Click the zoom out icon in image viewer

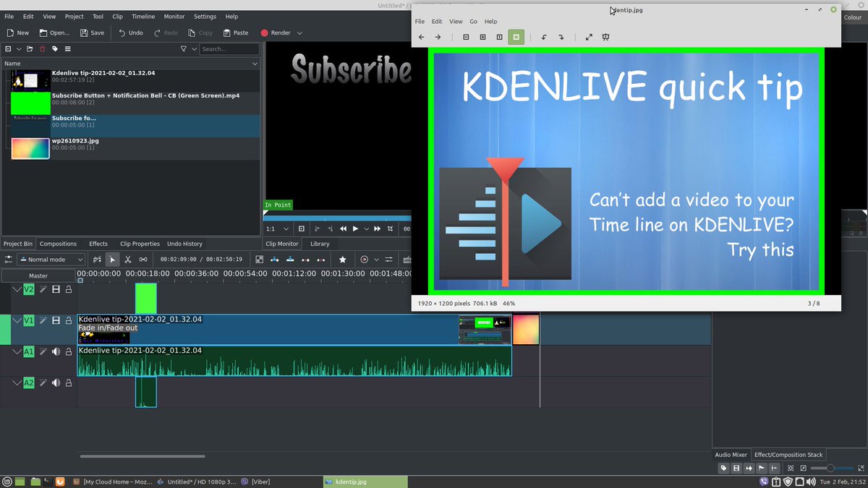click(x=466, y=37)
